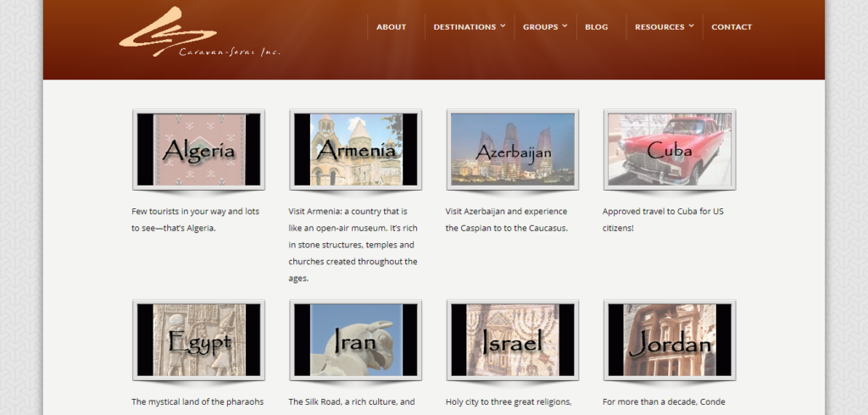Open the Blog page
This screenshot has width=868, height=415.
pos(596,27)
